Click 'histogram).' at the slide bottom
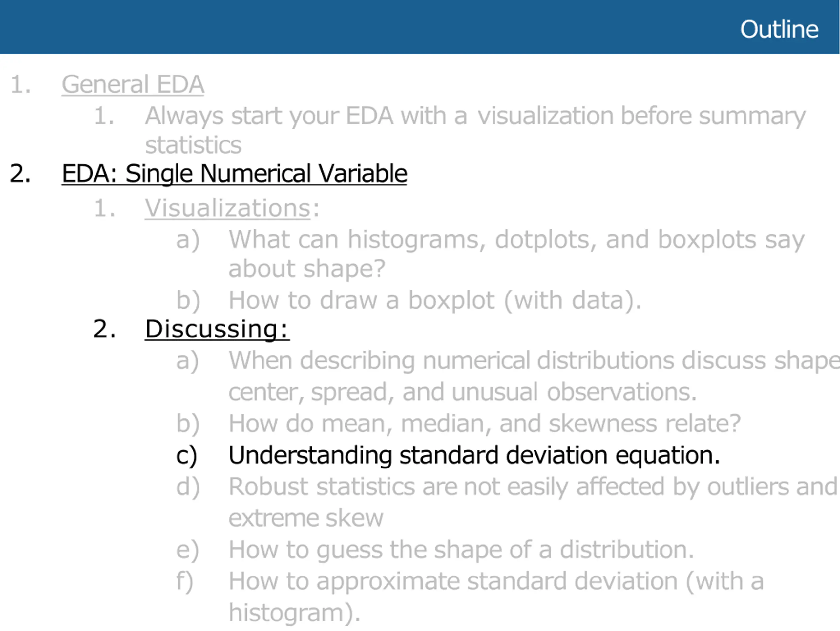 (x=294, y=612)
